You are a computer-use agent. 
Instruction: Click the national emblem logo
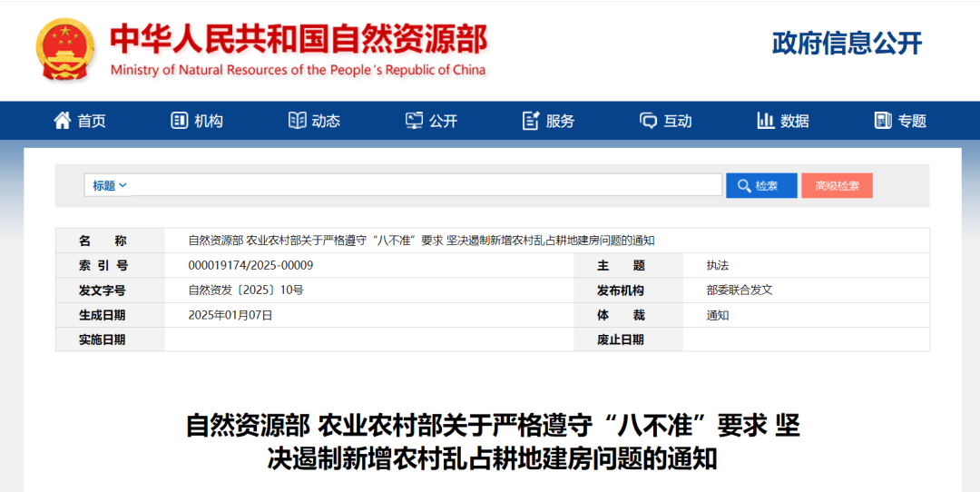click(65, 49)
